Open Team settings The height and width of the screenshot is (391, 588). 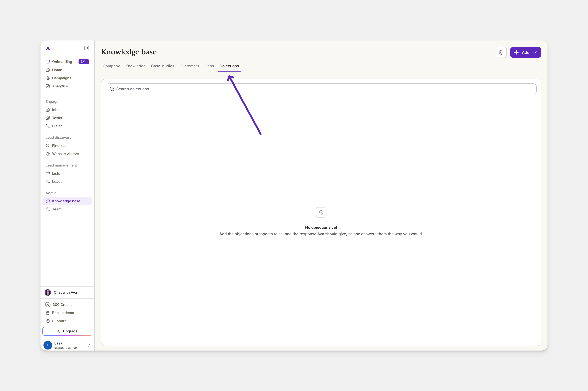[67, 209]
